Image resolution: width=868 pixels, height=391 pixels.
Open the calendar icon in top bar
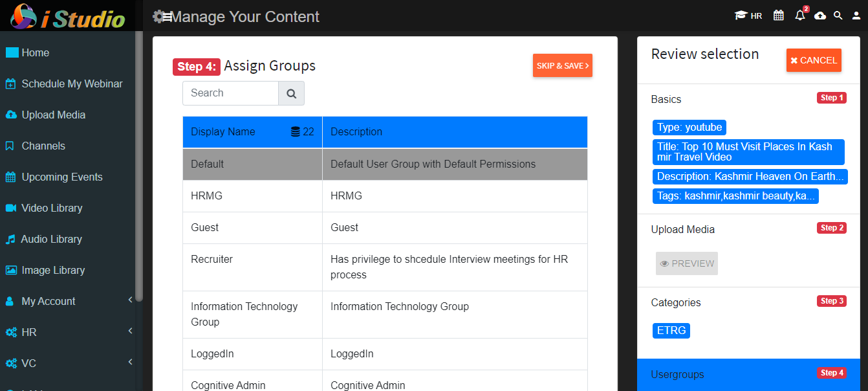[779, 15]
